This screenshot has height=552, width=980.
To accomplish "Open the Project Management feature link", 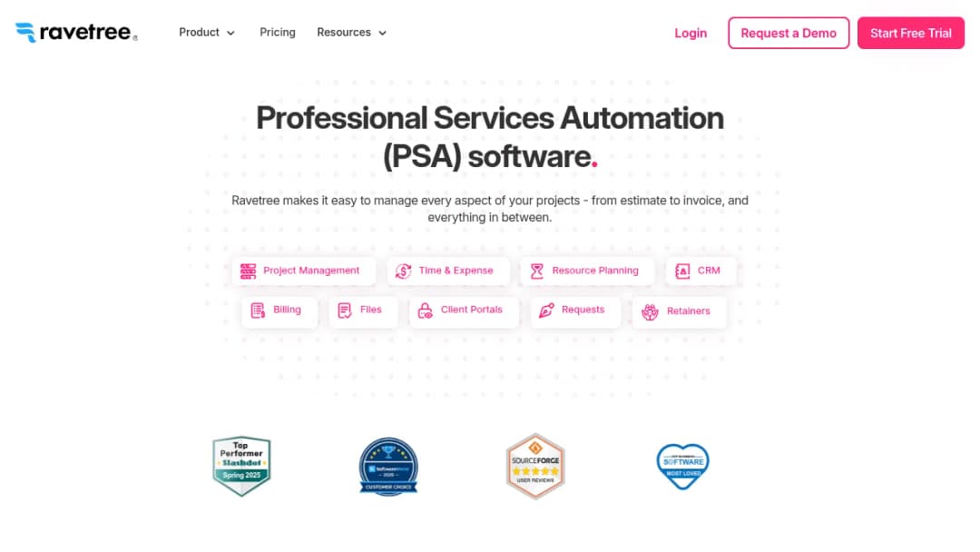I will [304, 271].
